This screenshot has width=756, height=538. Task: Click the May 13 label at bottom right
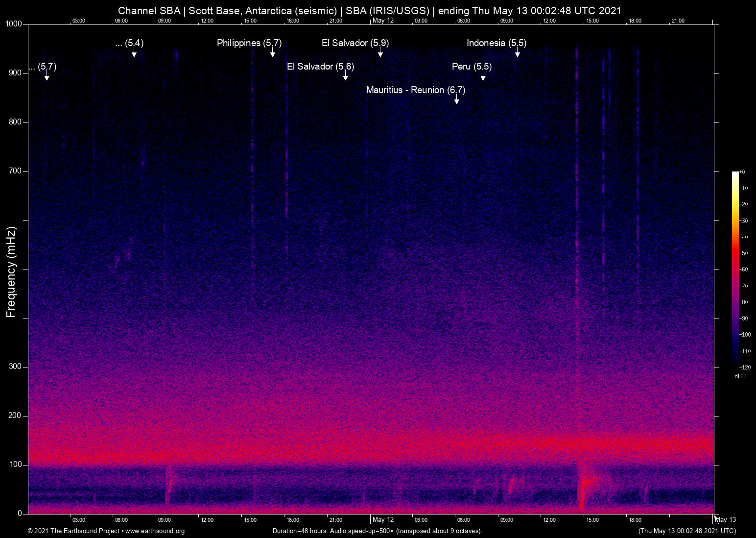click(725, 520)
